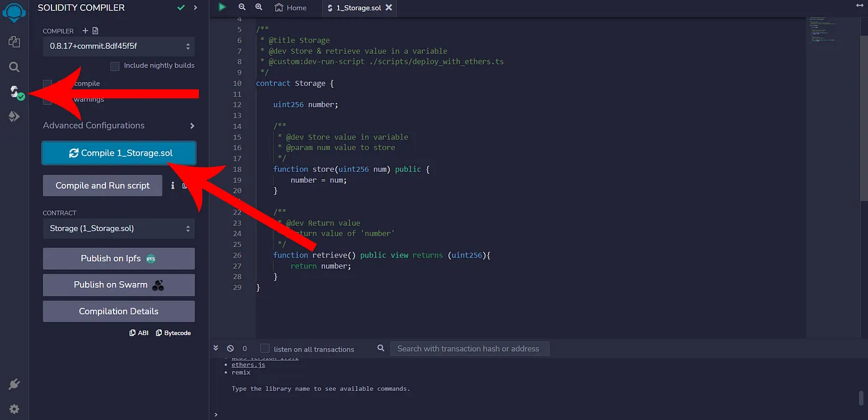Click 'function store(uint256 num) public' line

(352, 169)
